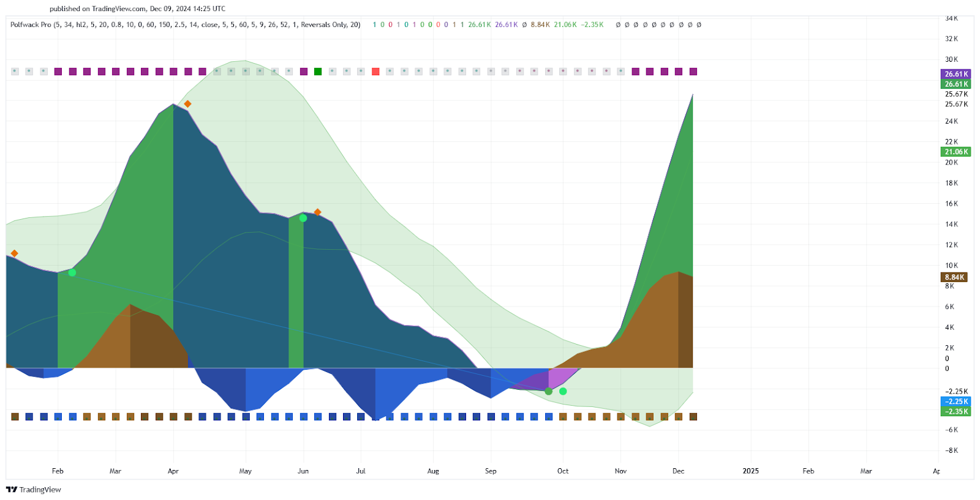Select the green -2.35K price tag on axis
980x500 pixels.
(956, 411)
